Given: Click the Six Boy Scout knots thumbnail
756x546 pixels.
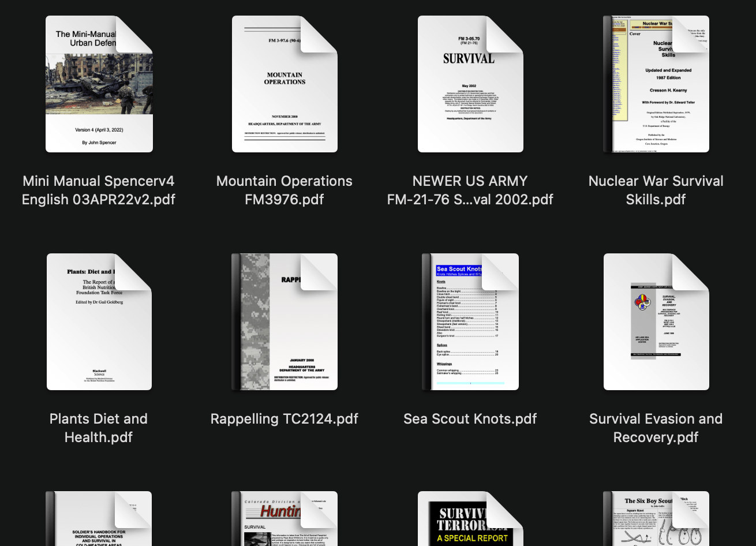Looking at the screenshot, I should coord(656,518).
